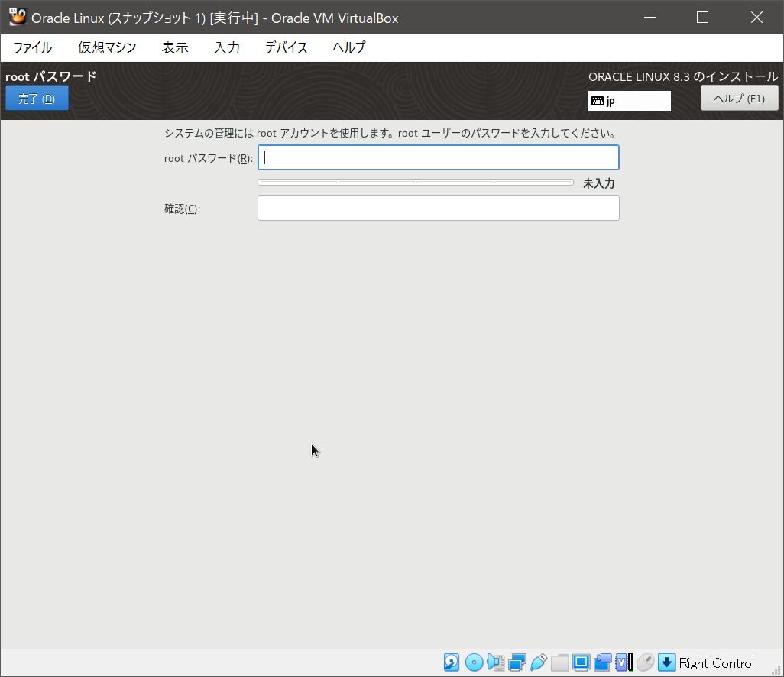Click the password strength meter bar
The height and width of the screenshot is (677, 784).
[416, 183]
